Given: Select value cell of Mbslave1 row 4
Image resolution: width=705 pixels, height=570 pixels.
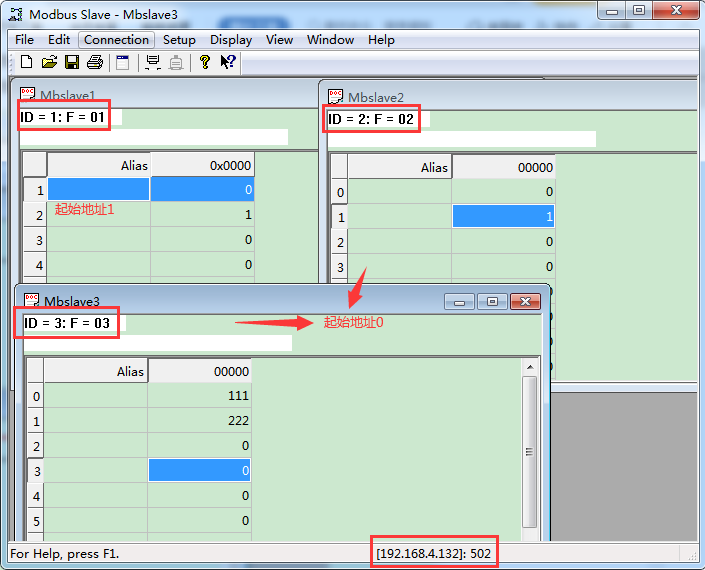Looking at the screenshot, I should coord(202,265).
